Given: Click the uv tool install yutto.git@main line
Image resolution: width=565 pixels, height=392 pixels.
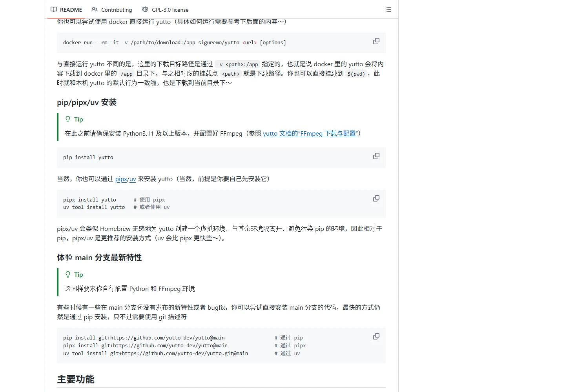Looking at the screenshot, I should [155, 353].
